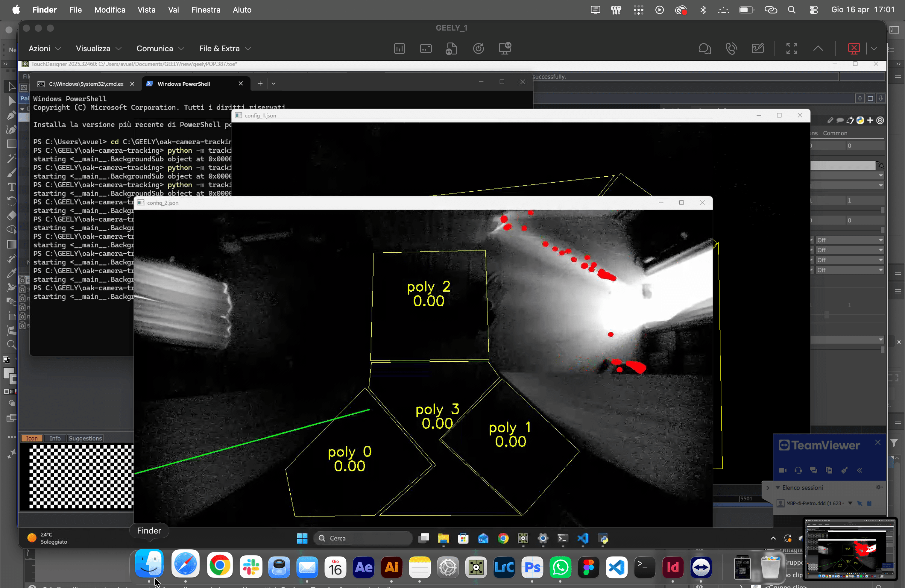Open the Vista menu in menu bar
905x588 pixels.
(x=146, y=10)
